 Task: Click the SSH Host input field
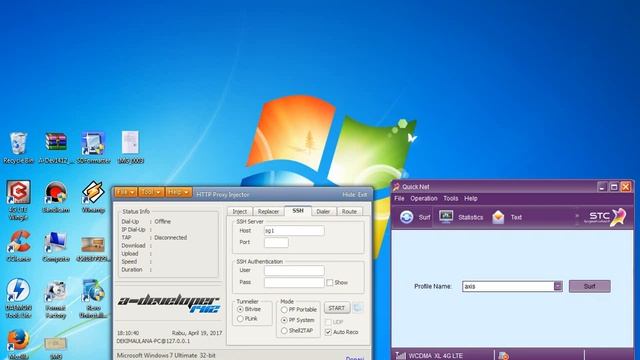294,231
